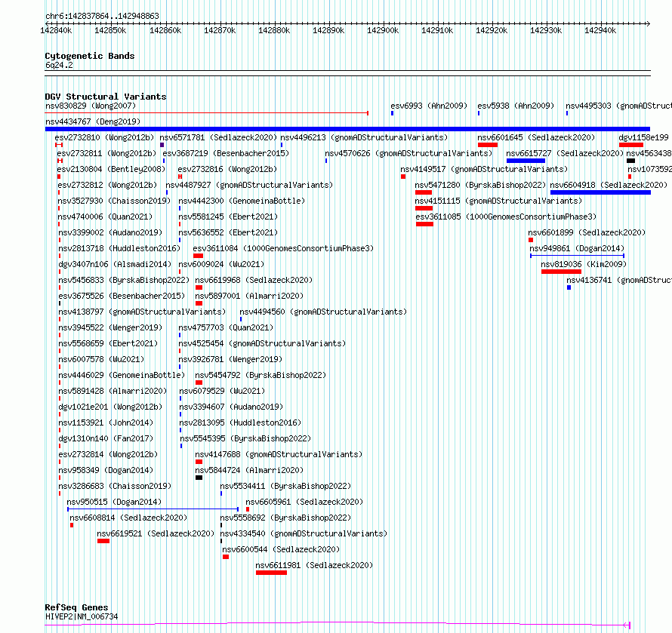672x633 pixels.
Task: Select esv3611085 (1000GenomesConsortiumPhase3) label
Action: 506,217
